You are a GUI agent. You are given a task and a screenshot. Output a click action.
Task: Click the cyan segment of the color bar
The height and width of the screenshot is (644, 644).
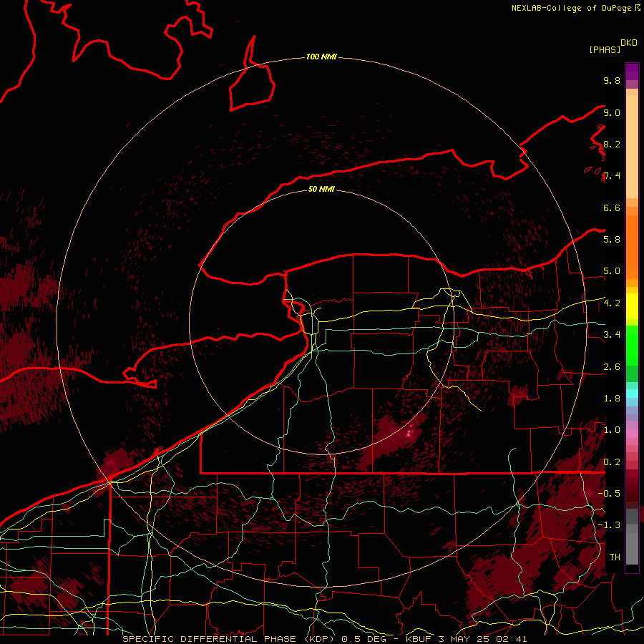[632, 394]
